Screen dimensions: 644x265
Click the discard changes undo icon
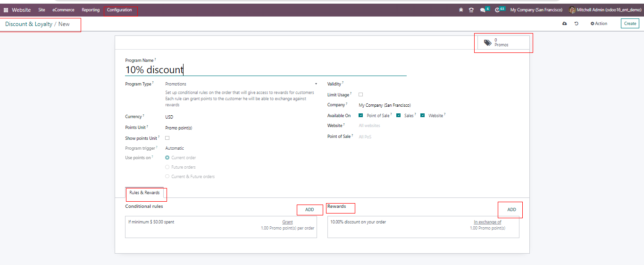coord(577,24)
